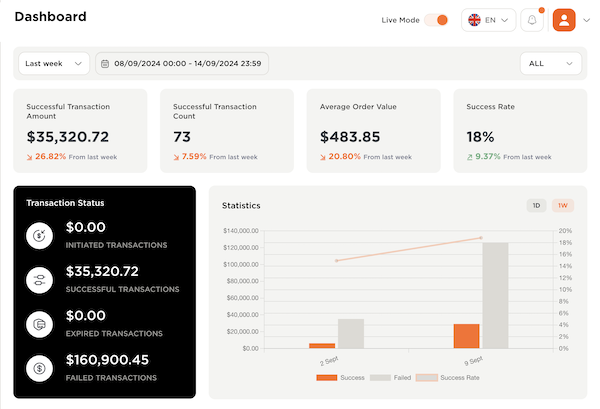Open the Last week period dropdown

54,64
